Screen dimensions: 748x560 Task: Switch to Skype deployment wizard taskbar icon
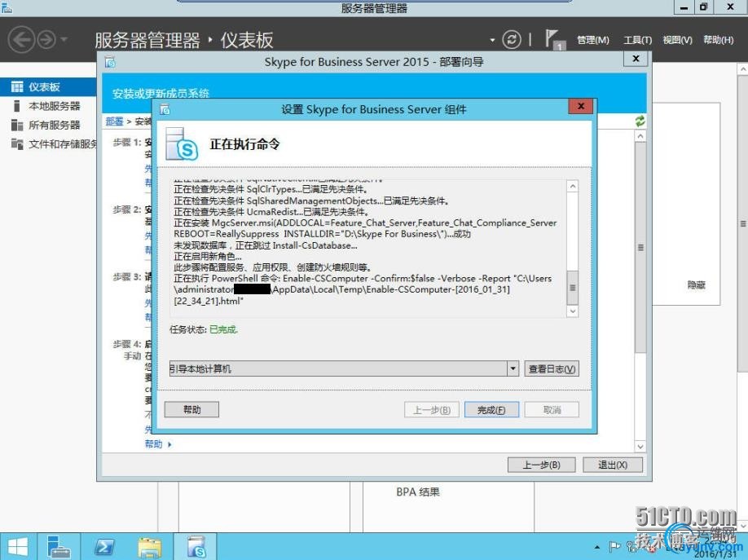click(x=196, y=547)
